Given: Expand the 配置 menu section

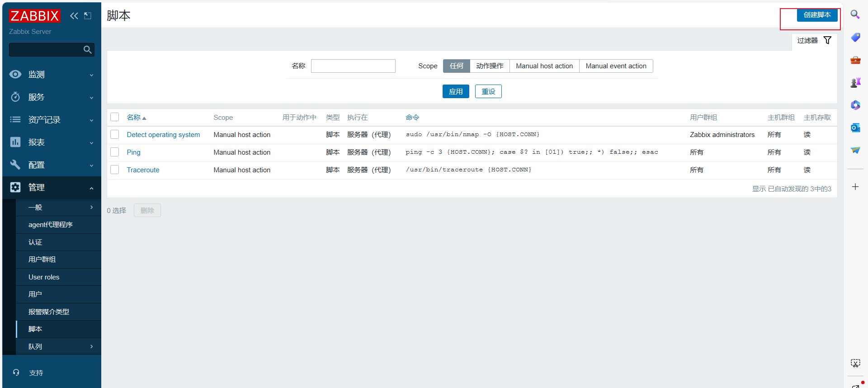Looking at the screenshot, I should pyautogui.click(x=52, y=165).
